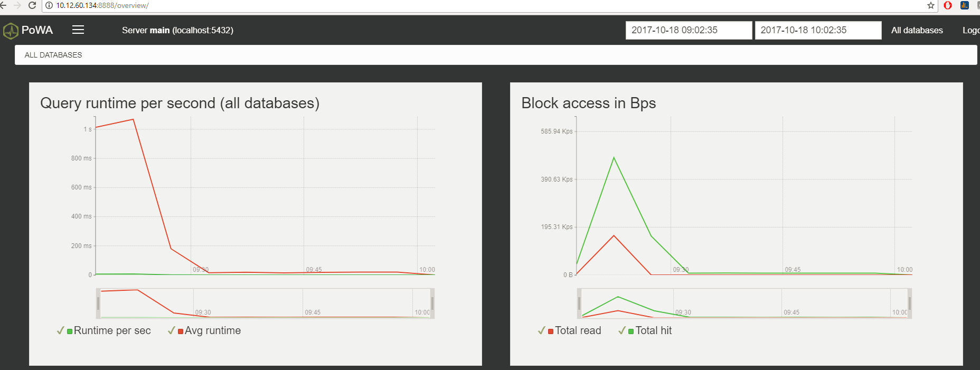The height and width of the screenshot is (370, 980).
Task: Select the ALL DATABASES breadcrumb
Action: [x=53, y=55]
